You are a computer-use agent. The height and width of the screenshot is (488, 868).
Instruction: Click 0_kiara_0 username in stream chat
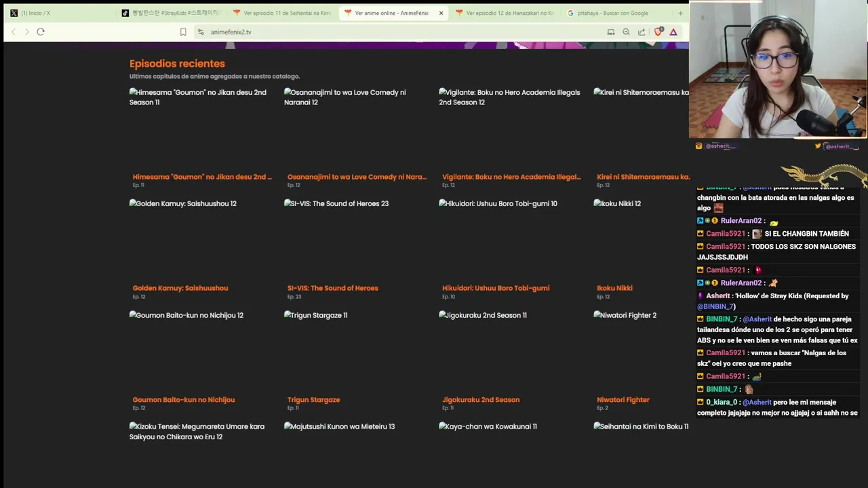pyautogui.click(x=721, y=403)
